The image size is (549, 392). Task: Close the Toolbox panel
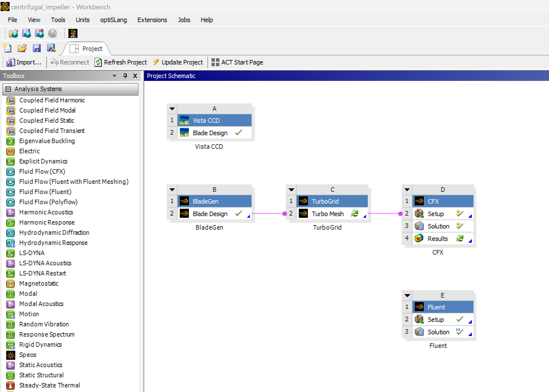pos(135,76)
